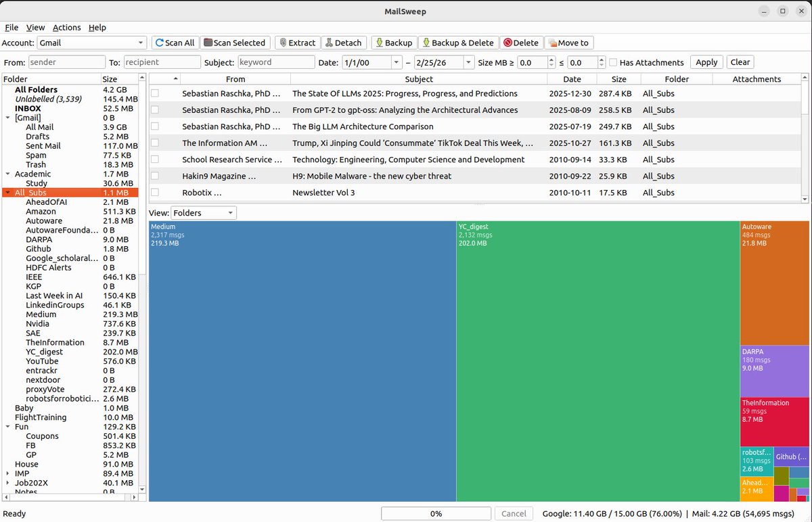Sort the folder tree by Size header
812x522 pixels.
pos(118,79)
